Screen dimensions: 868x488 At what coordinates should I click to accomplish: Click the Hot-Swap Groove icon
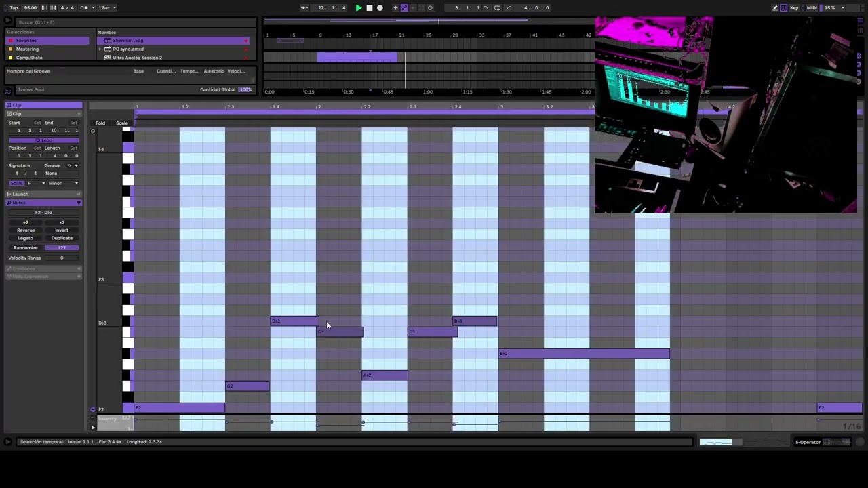[69, 165]
